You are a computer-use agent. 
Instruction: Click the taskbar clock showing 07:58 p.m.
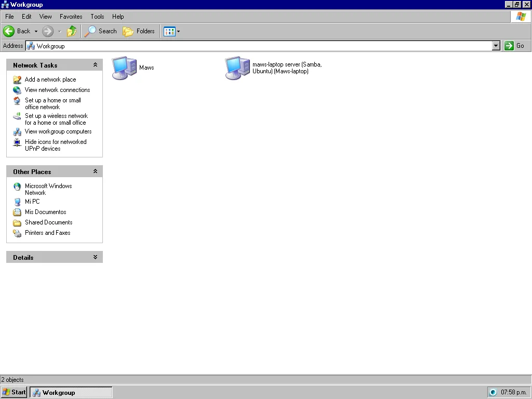pyautogui.click(x=514, y=392)
